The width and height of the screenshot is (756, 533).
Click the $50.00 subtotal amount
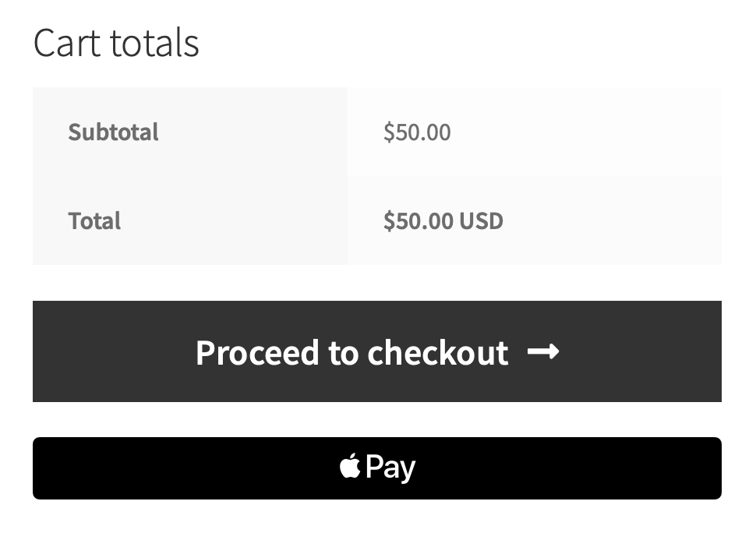pos(417,132)
